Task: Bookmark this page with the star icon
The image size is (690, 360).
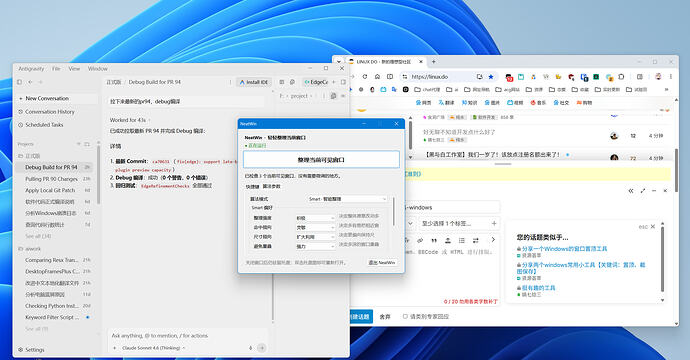Action: pyautogui.click(x=491, y=77)
